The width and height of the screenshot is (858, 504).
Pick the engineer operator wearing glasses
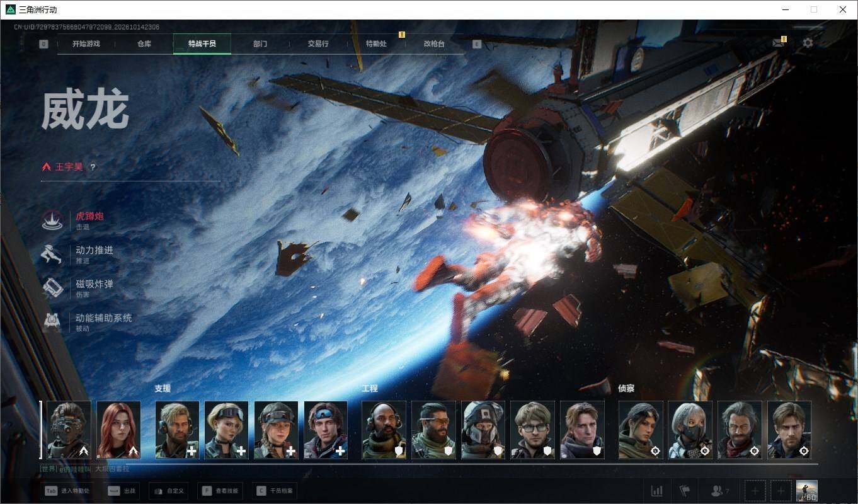point(533,430)
